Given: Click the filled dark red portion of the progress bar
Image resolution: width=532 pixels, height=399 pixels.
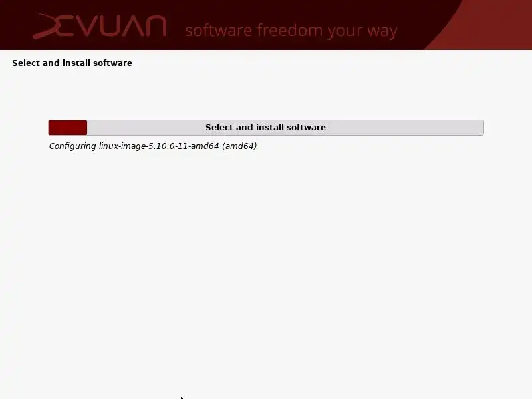Looking at the screenshot, I should click(68, 128).
